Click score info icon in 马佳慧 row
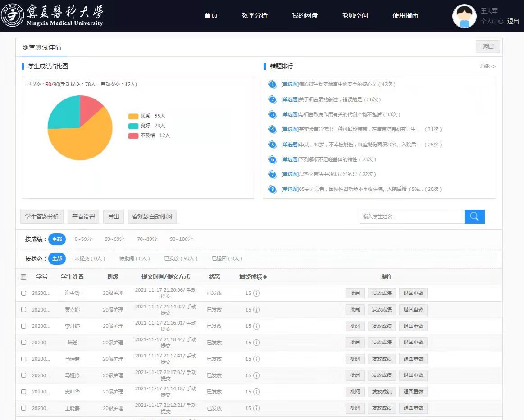The height and width of the screenshot is (420, 524). tap(256, 359)
